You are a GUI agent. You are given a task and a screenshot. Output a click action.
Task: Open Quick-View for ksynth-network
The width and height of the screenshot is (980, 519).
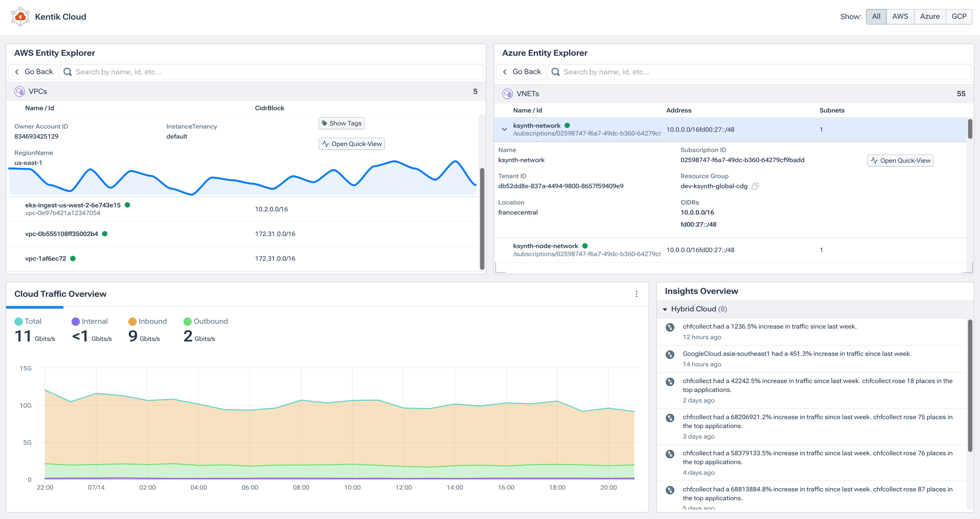[900, 161]
